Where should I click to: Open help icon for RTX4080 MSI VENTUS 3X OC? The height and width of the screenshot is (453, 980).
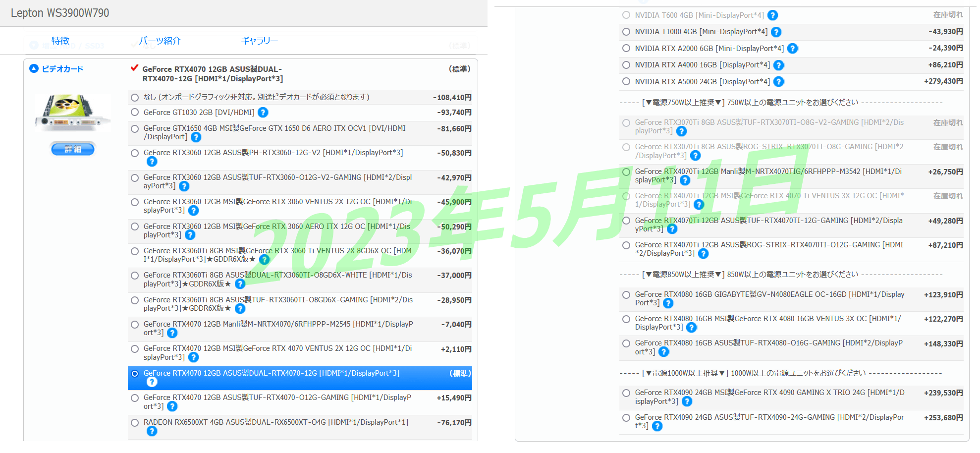(x=692, y=327)
